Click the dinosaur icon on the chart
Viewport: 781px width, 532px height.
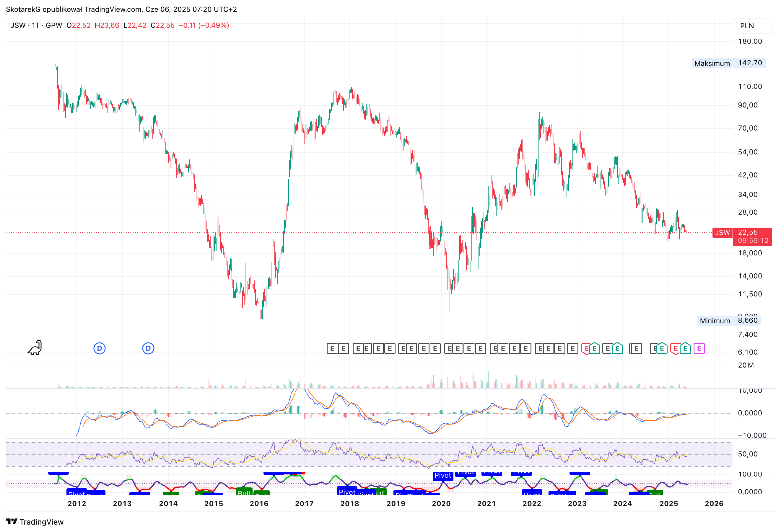pyautogui.click(x=35, y=347)
